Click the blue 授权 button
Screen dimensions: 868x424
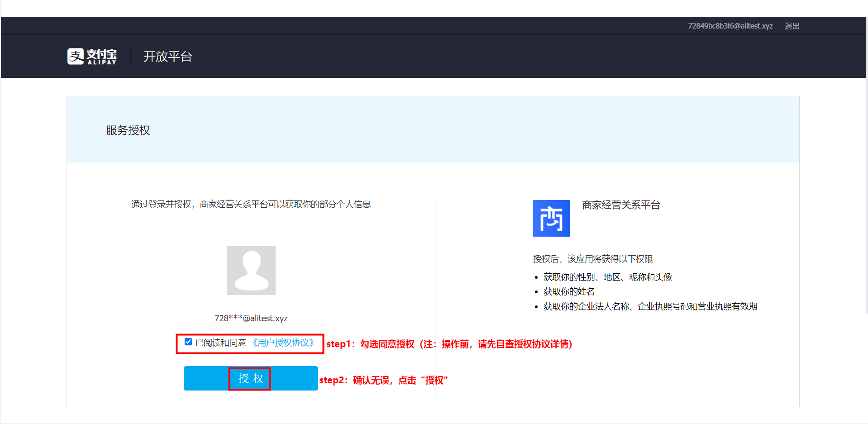click(251, 378)
